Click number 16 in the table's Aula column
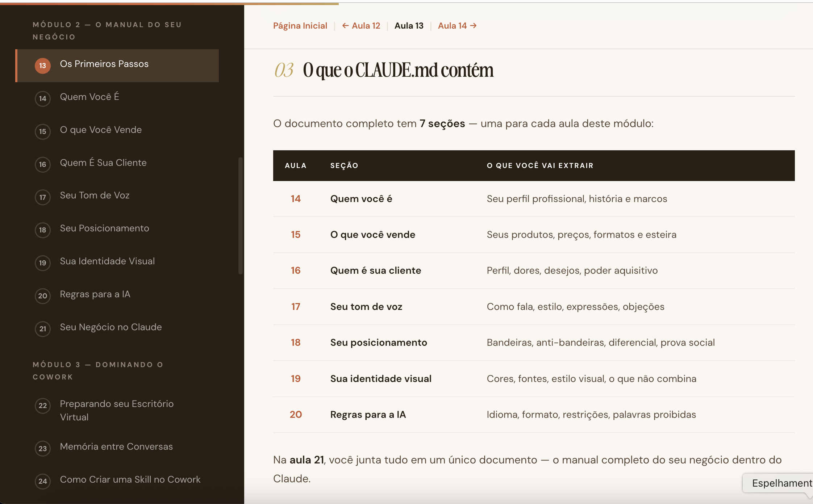Image resolution: width=813 pixels, height=504 pixels. [296, 270]
